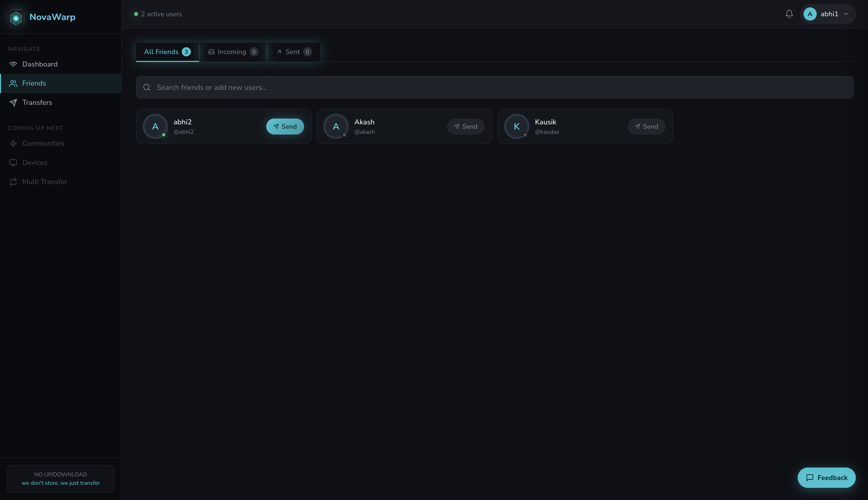Click the chat icon on Feedback button
The height and width of the screenshot is (500, 868).
click(x=810, y=478)
